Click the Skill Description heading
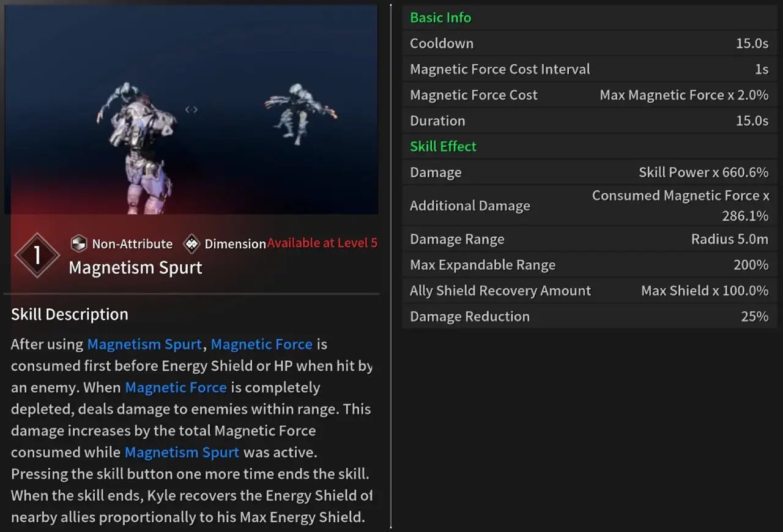 pyautogui.click(x=69, y=314)
